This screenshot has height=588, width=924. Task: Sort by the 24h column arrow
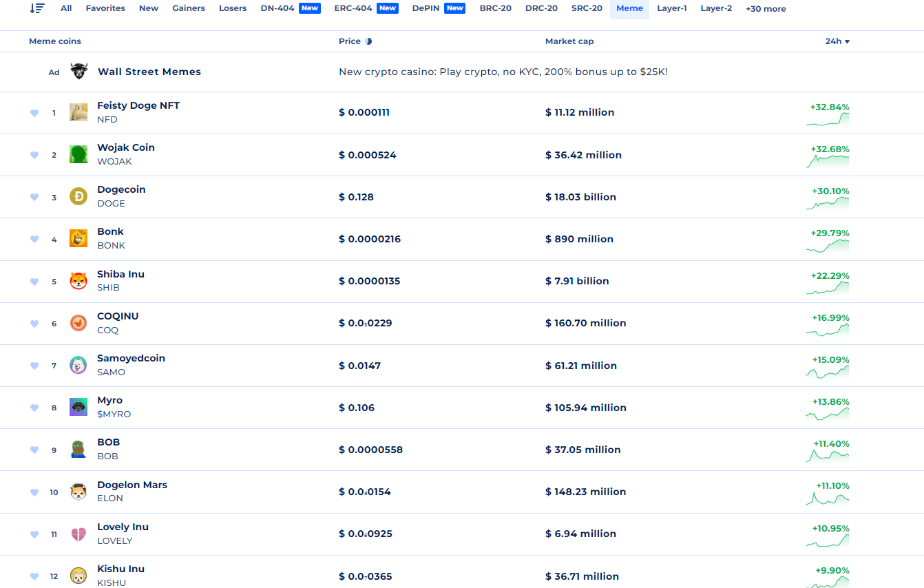(847, 41)
